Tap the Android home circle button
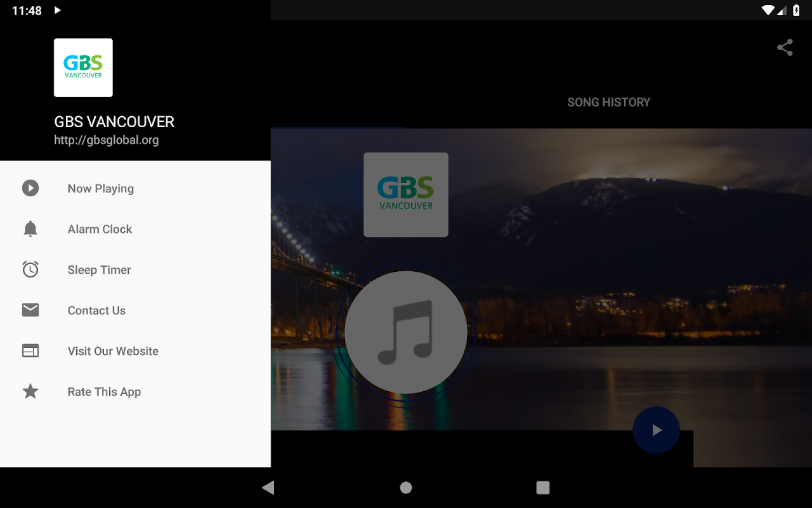Viewport: 812px width, 508px height. (x=406, y=488)
